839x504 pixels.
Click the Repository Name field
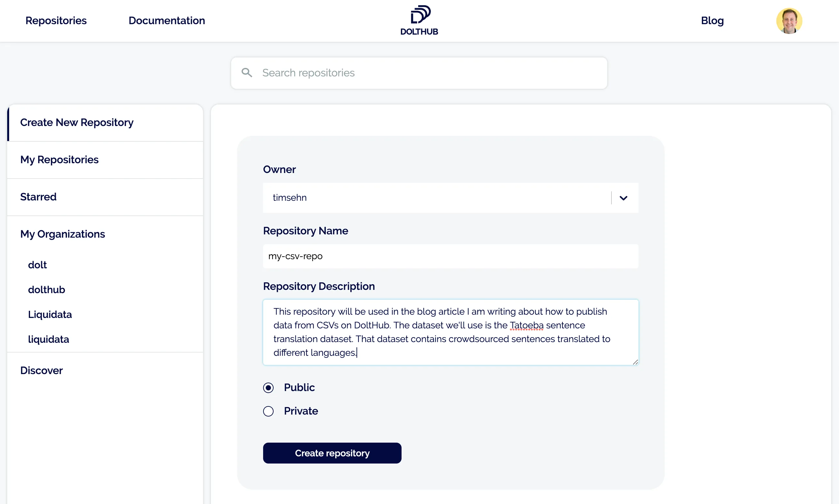click(x=451, y=256)
